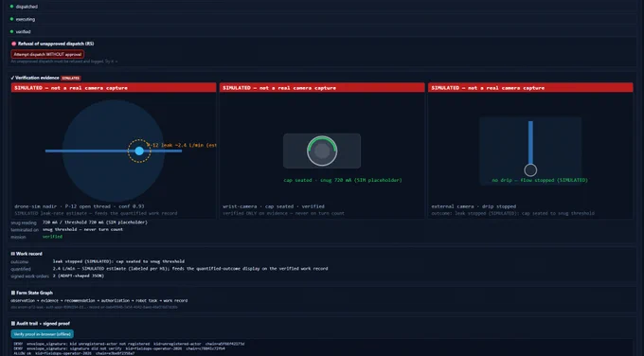Screen dimensions: 644x356
Task: Click caption 'external camera · drip stopped'
Action: pyautogui.click(x=474, y=206)
